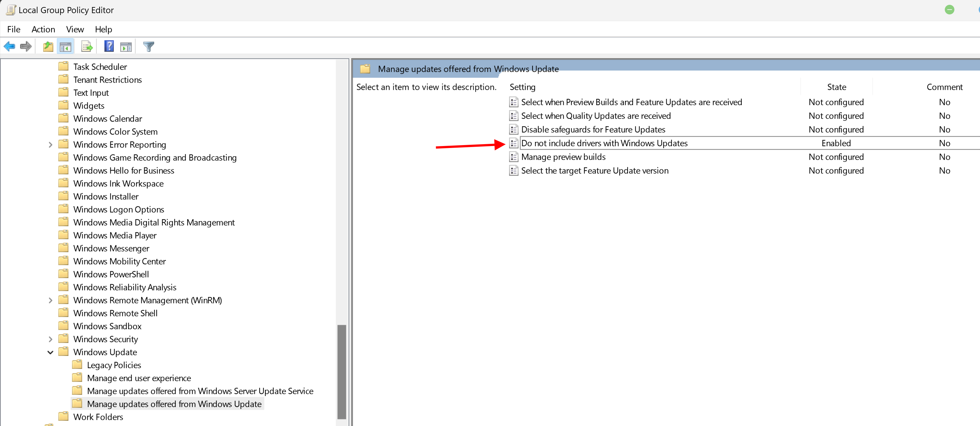Image resolution: width=980 pixels, height=426 pixels.
Task: Sort policies by the State column header
Action: (836, 87)
